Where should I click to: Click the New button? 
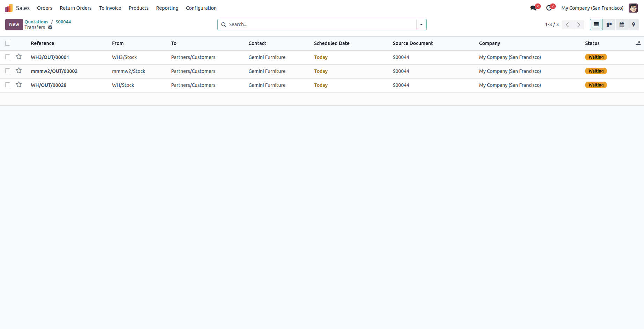[14, 24]
